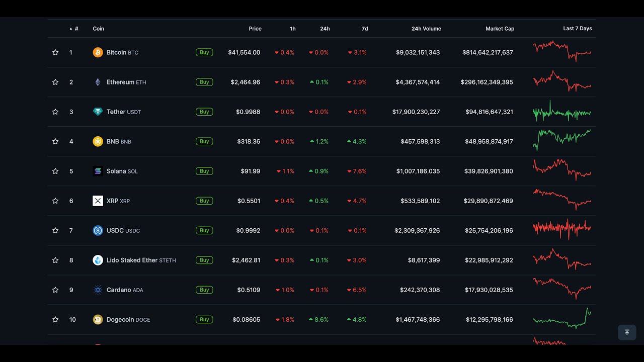Viewport: 644px width, 362px height.
Task: Select Bitcoin market cap $814,642,217,637
Action: tap(488, 52)
